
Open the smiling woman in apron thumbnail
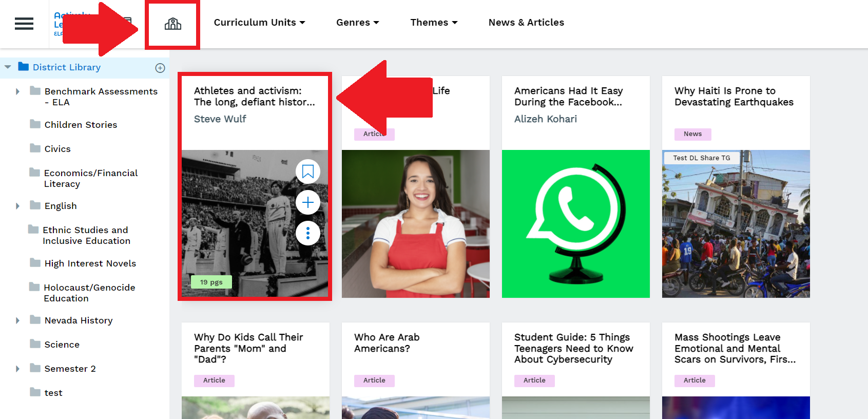pyautogui.click(x=416, y=224)
